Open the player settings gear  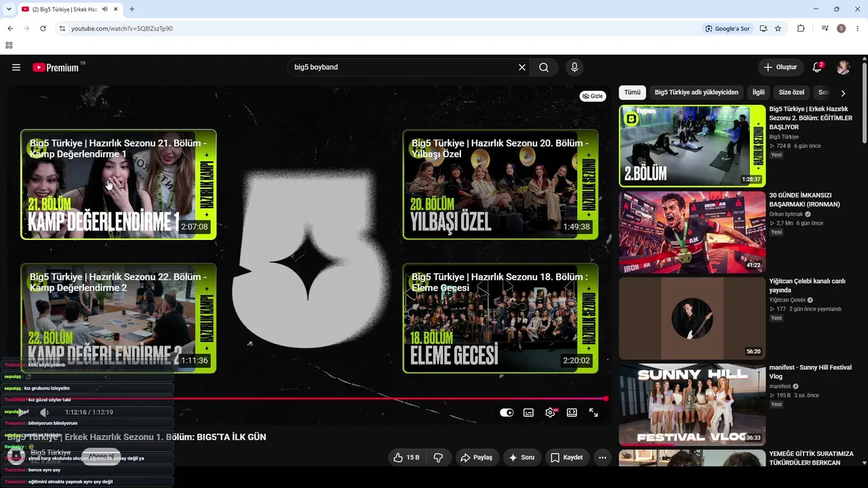(550, 412)
